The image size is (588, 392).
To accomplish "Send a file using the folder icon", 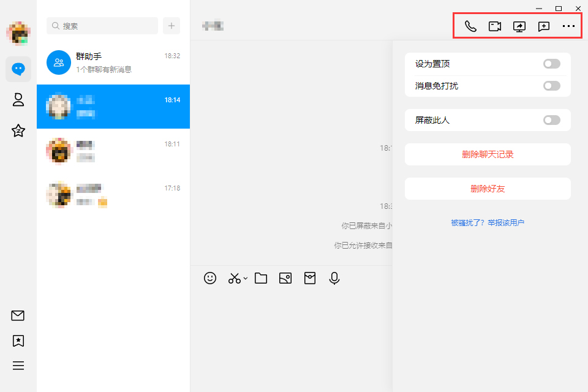I will click(260, 278).
